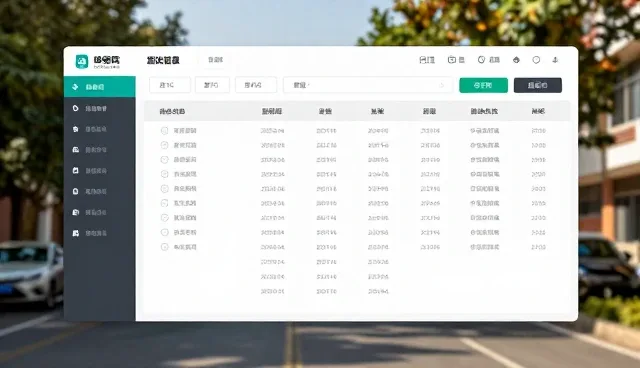Click the save disk icon in header
This screenshot has width=640, height=368.
[423, 60]
